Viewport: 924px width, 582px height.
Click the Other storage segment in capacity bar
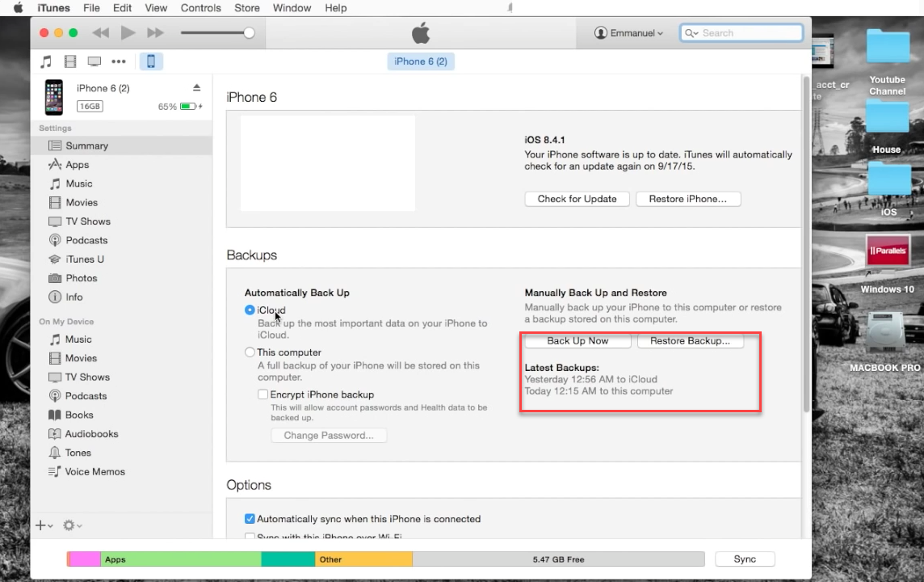coord(363,559)
